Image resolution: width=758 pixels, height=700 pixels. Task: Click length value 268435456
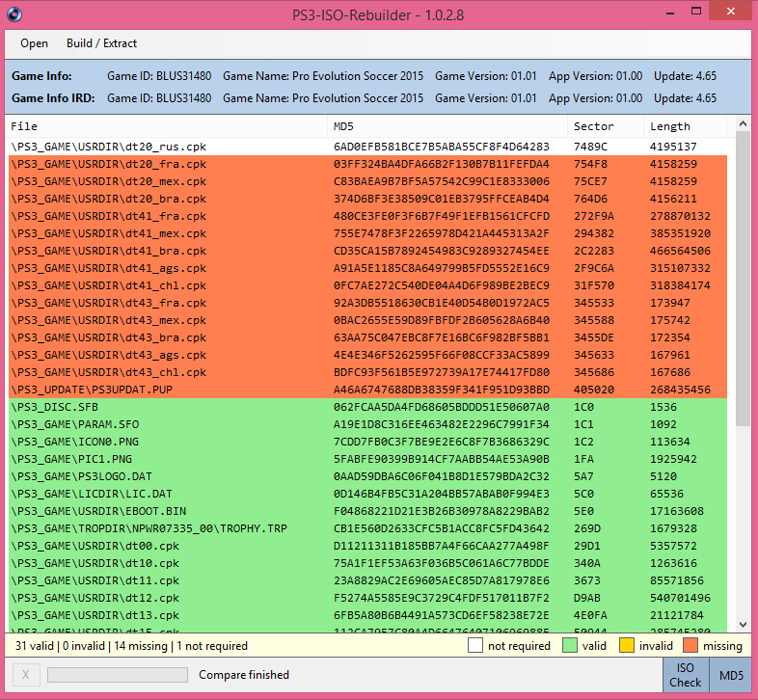tap(680, 390)
